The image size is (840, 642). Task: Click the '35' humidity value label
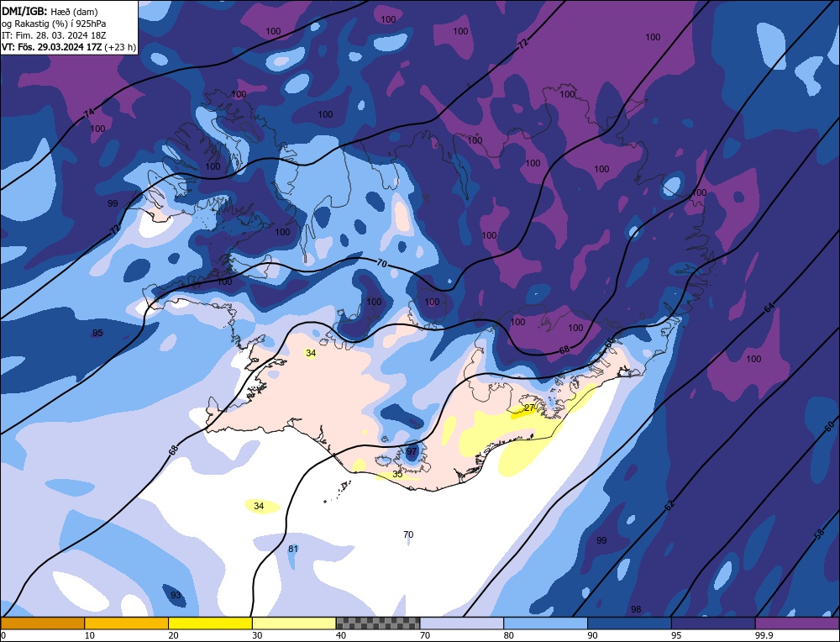(x=397, y=474)
